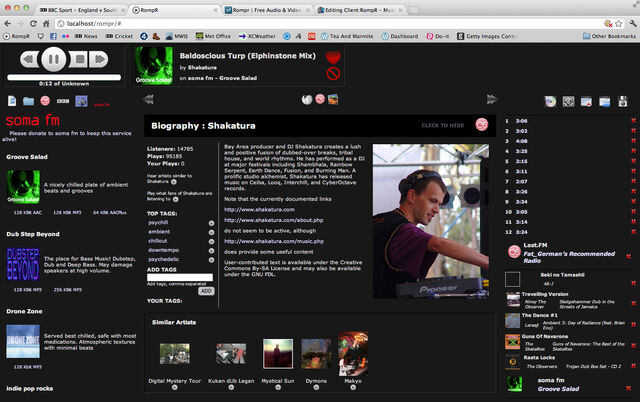Ban the track with the red ban icon
Image resolution: width=640 pixels, height=402 pixels.
point(333,73)
